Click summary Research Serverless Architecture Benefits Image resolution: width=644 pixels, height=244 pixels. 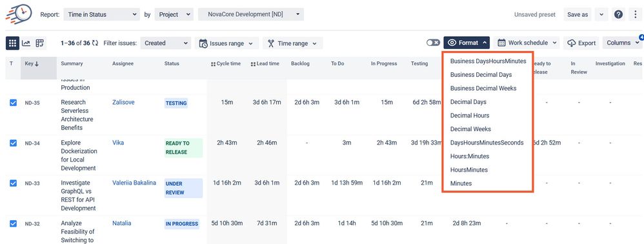77,115
